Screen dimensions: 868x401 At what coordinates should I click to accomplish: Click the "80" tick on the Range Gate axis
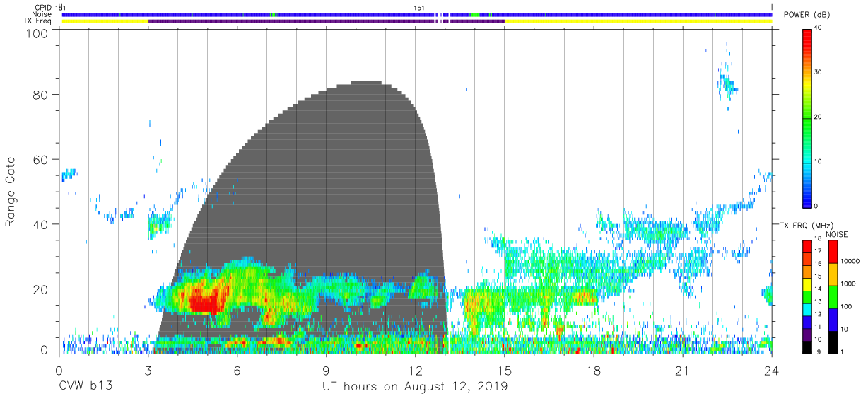click(x=40, y=95)
